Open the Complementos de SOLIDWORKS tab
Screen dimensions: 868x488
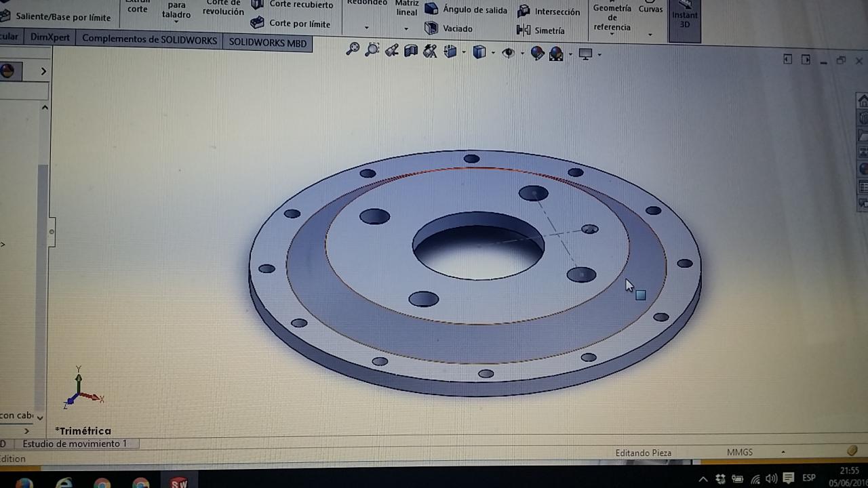point(149,39)
